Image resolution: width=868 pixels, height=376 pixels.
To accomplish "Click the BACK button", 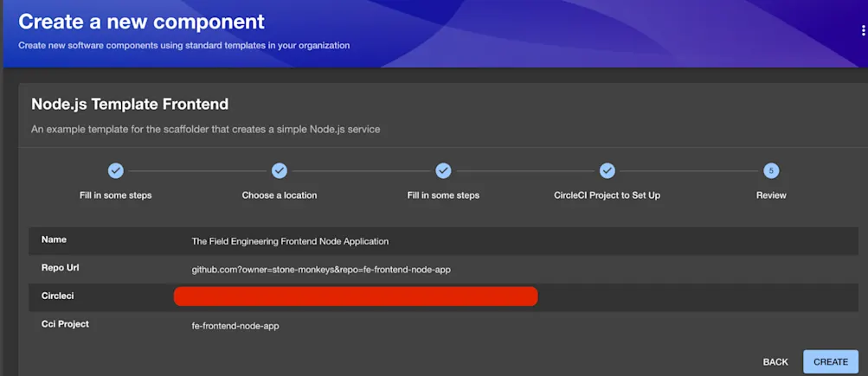I will tap(775, 362).
